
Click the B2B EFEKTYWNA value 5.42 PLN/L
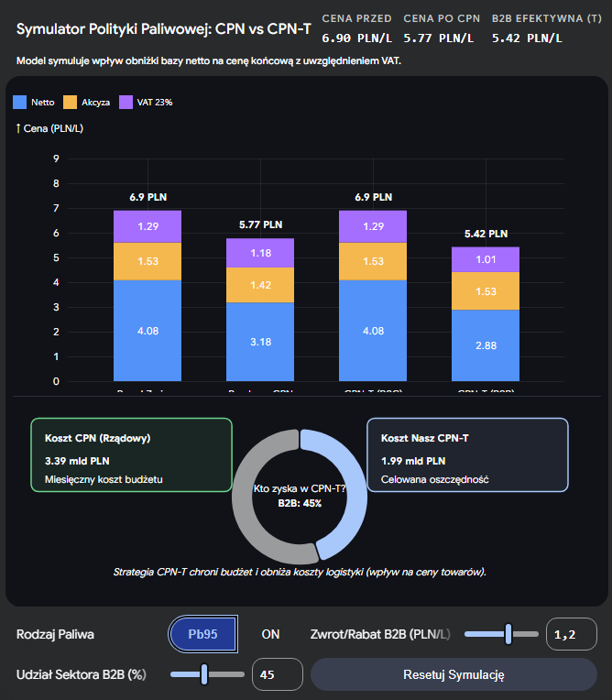[527, 38]
